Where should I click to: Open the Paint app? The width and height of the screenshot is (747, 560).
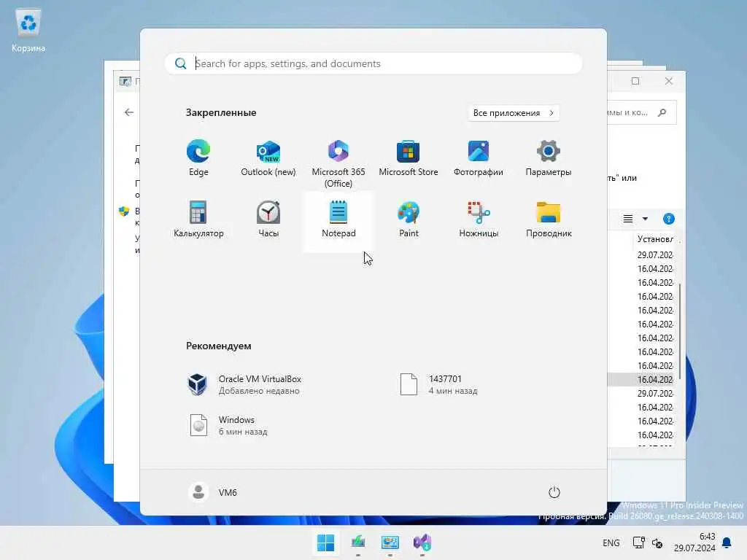pyautogui.click(x=409, y=220)
